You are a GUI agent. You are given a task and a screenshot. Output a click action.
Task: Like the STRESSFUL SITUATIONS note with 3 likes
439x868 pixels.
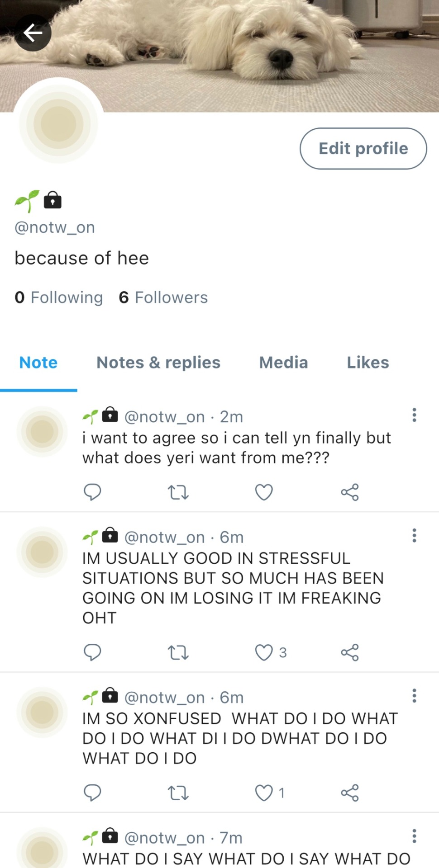pos(271,652)
